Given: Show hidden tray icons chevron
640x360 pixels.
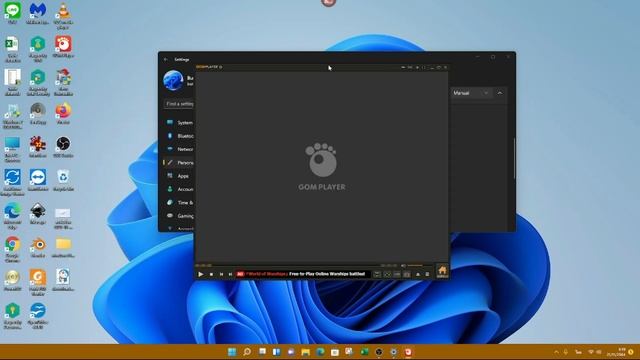Looking at the screenshot, I should click(556, 352).
